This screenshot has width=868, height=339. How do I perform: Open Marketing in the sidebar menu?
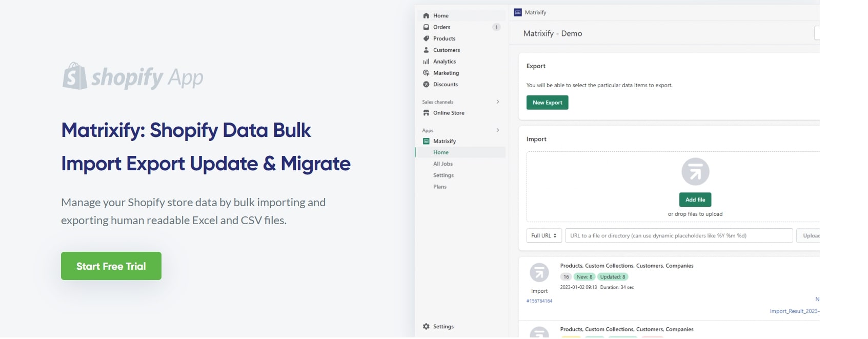(446, 73)
